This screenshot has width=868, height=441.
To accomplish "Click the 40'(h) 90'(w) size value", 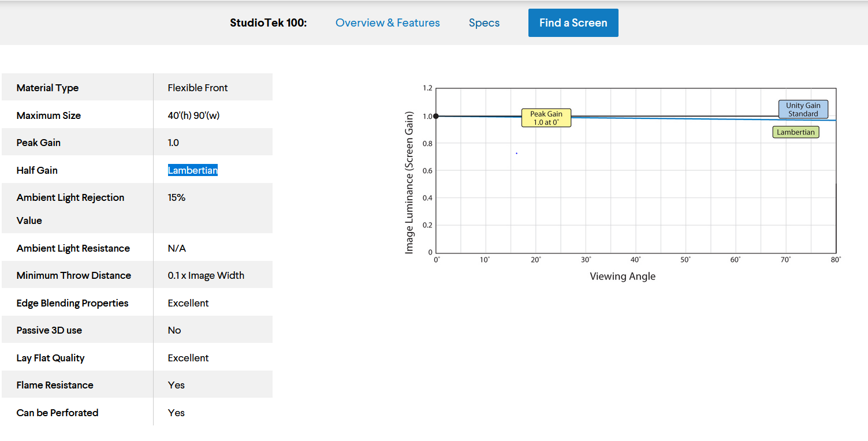I will click(193, 115).
